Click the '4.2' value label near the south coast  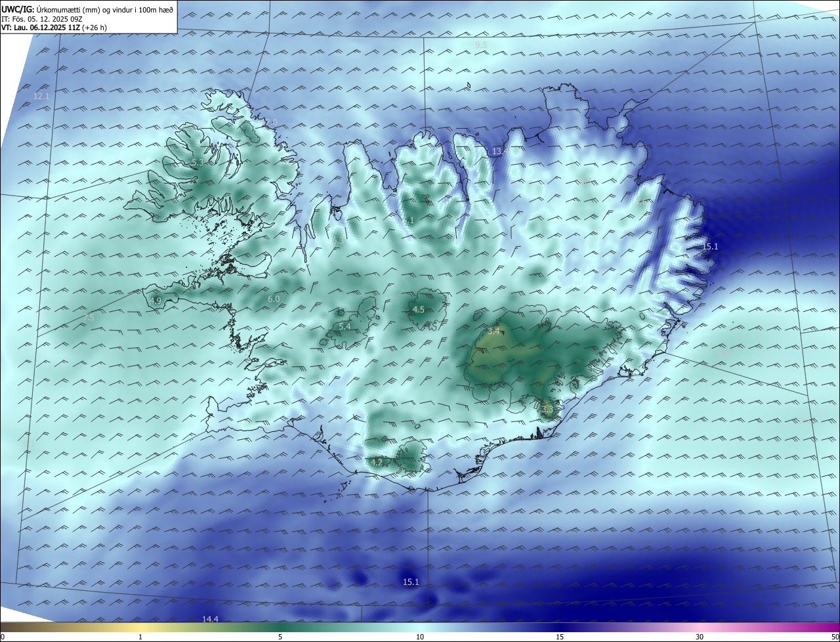pyautogui.click(x=377, y=462)
